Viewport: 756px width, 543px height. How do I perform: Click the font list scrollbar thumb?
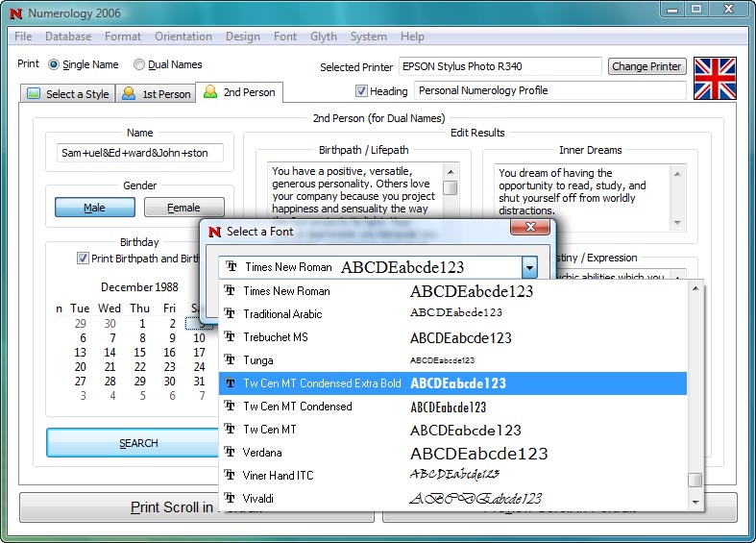coord(695,481)
